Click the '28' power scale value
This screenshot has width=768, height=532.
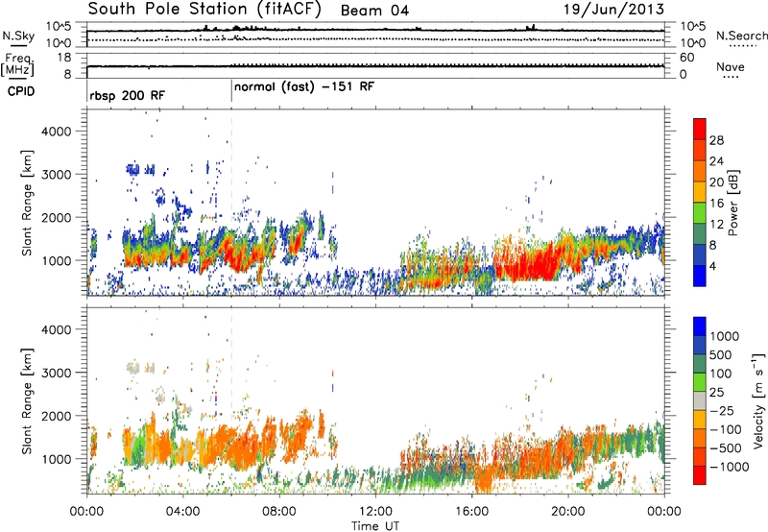pos(716,140)
